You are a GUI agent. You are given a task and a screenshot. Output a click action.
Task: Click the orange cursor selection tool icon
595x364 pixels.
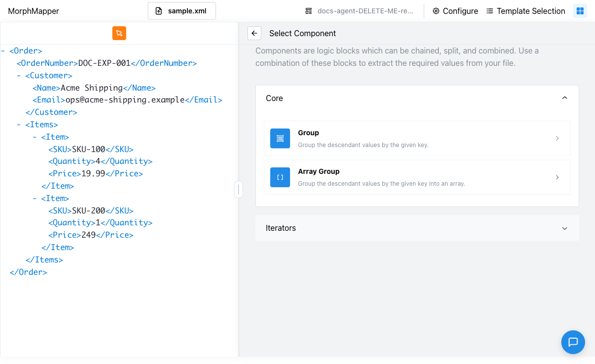pos(119,33)
